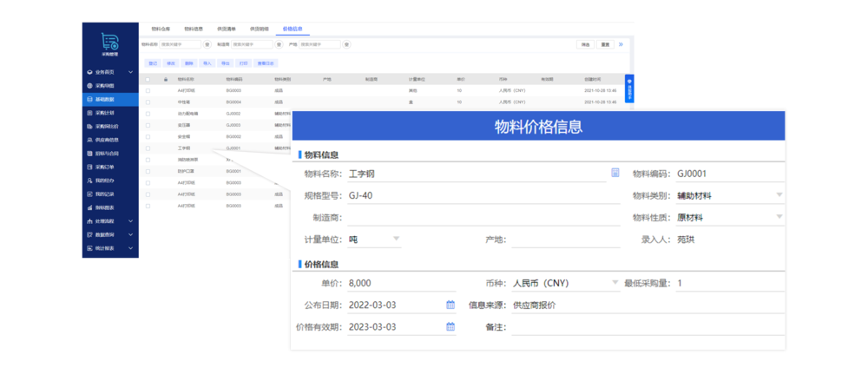The height and width of the screenshot is (381, 868).
Task: Switch to 供货清单 tab
Action: click(x=227, y=29)
